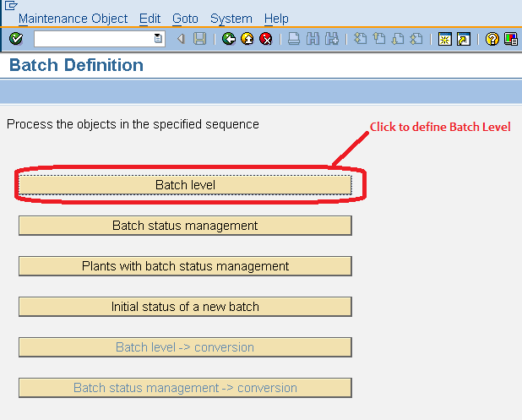Screen dimensions: 522x420
Task: Open the Maintenance Object menu
Action: tap(73, 19)
